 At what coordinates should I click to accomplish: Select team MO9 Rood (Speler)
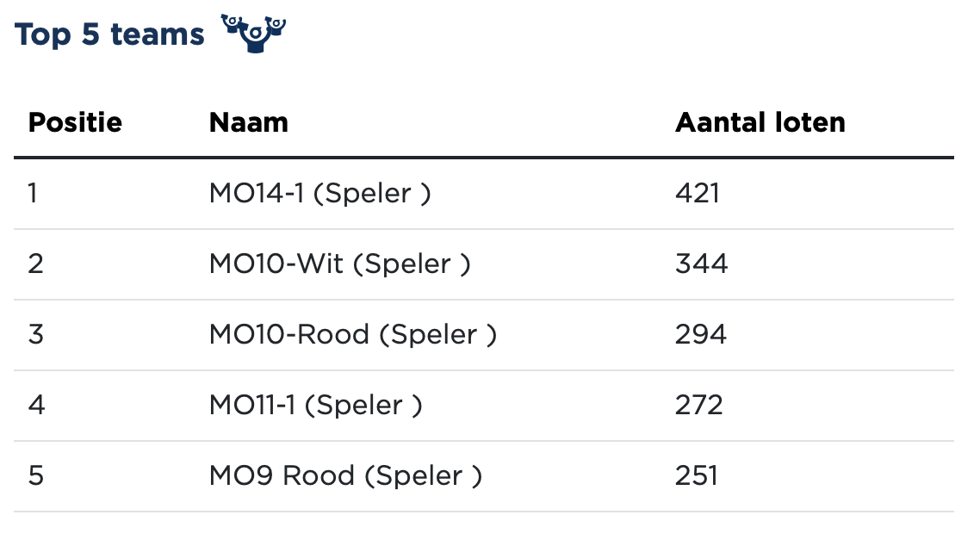tap(345, 475)
